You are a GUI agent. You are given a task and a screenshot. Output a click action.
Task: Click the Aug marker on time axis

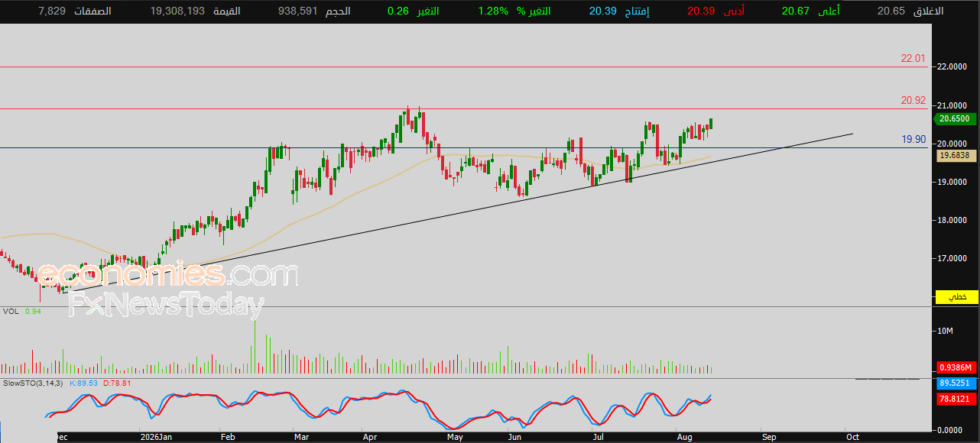685,438
